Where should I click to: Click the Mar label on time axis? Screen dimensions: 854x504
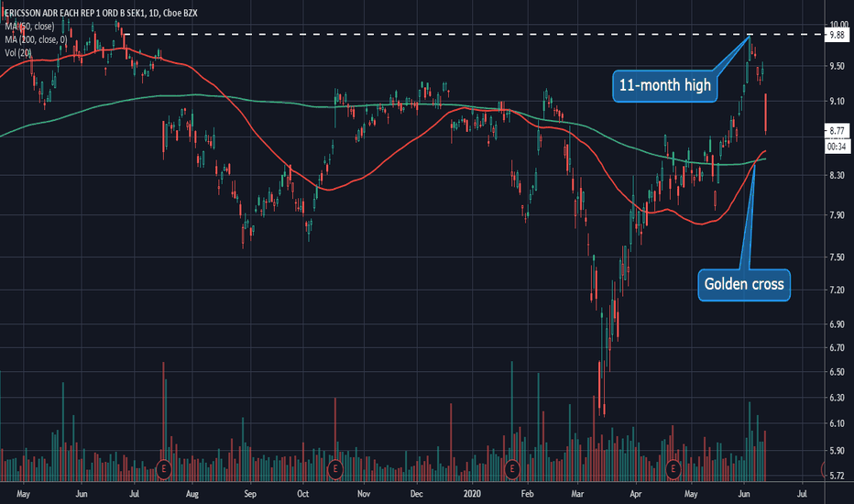coord(577,494)
